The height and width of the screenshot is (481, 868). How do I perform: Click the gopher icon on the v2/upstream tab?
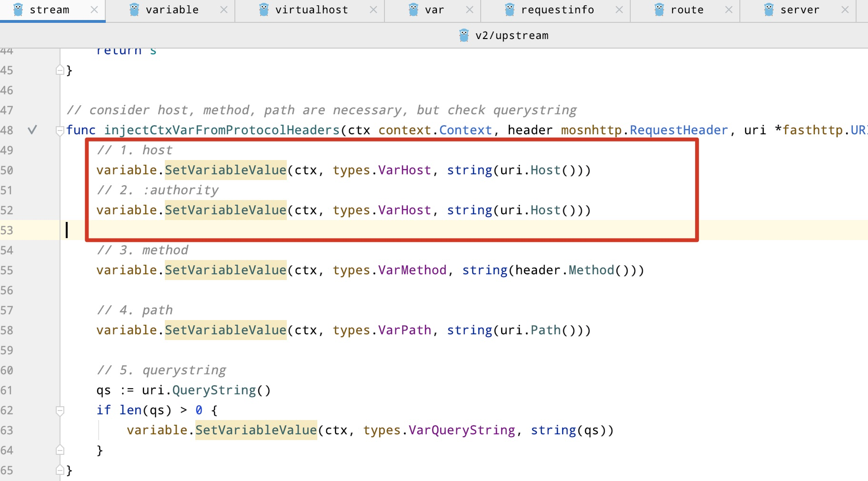463,35
